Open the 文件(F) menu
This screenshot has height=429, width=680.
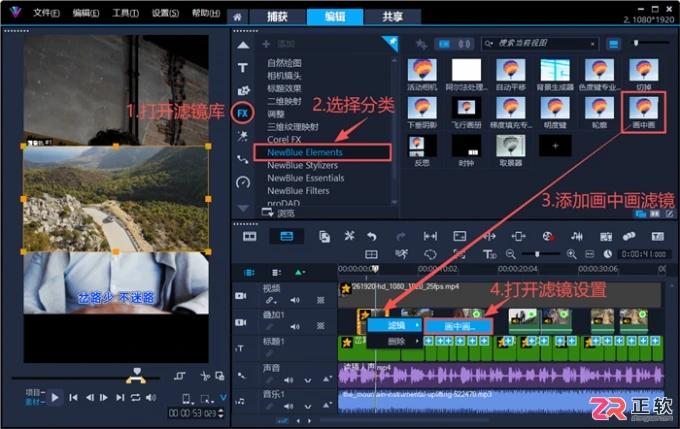[x=46, y=13]
